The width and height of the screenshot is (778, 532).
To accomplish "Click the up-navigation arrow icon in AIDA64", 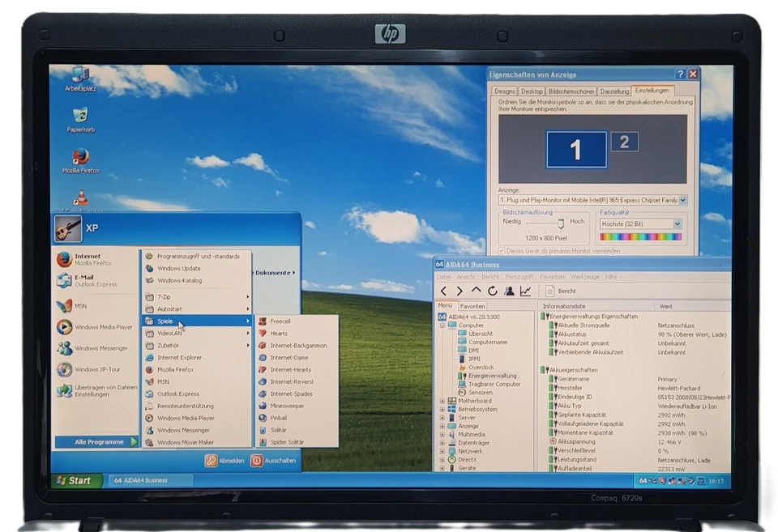I will [477, 291].
